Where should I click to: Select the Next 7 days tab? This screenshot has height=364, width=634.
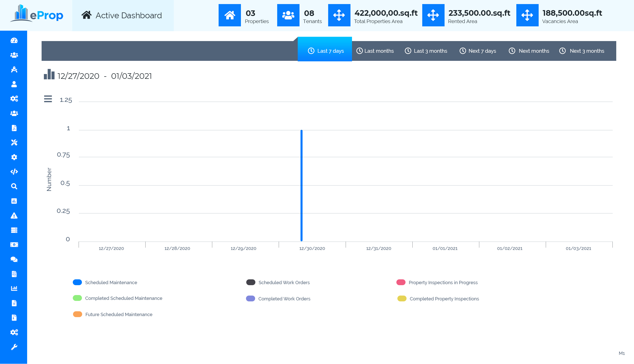(x=478, y=51)
